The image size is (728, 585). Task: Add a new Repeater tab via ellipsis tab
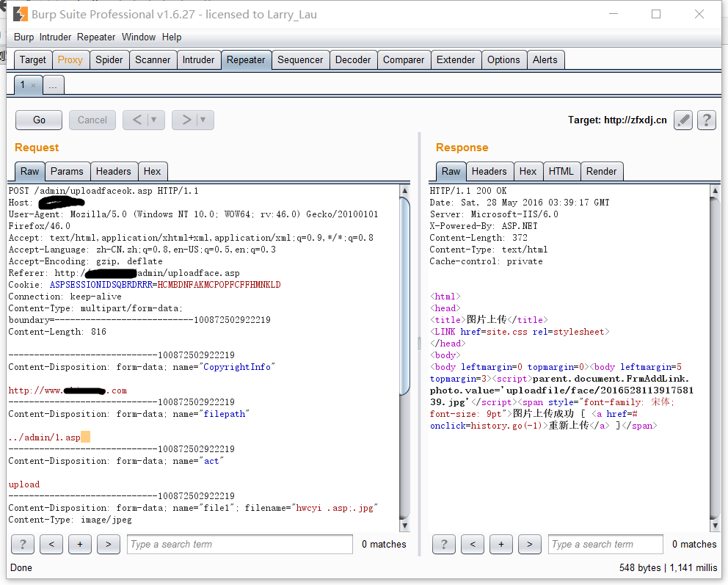coord(54,85)
